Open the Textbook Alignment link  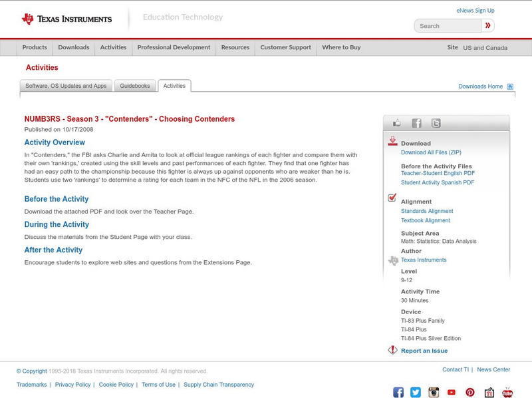tap(426, 220)
